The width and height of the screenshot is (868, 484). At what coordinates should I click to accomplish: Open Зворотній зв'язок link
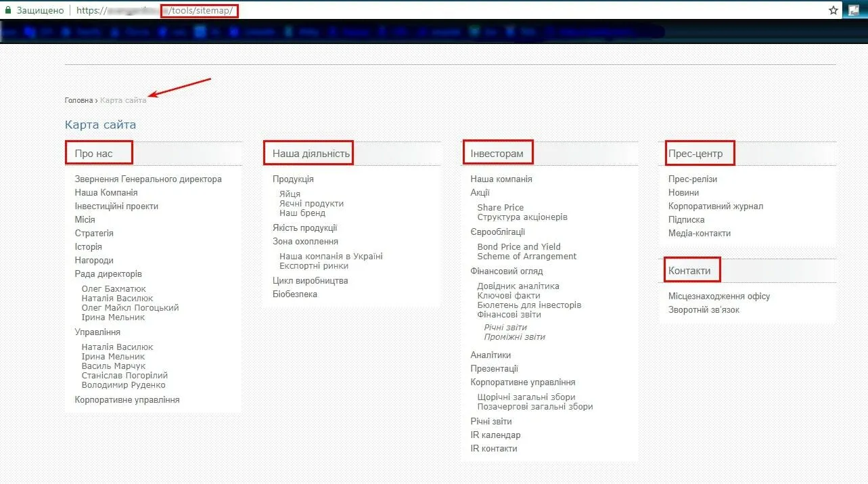click(704, 310)
